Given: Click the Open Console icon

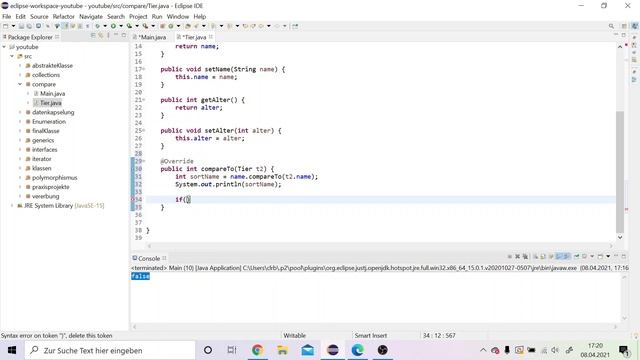Looking at the screenshot, I should 600,256.
